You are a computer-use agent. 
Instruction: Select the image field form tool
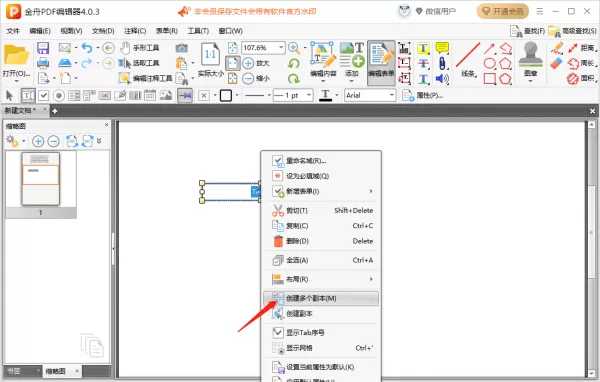(x=166, y=95)
